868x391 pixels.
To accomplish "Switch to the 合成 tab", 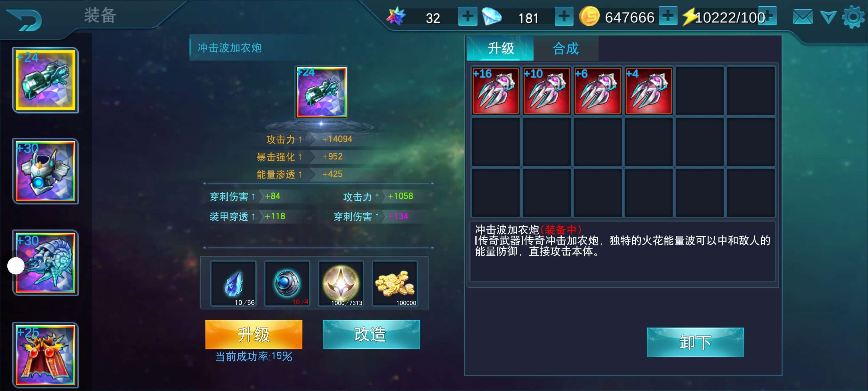I will (x=566, y=49).
